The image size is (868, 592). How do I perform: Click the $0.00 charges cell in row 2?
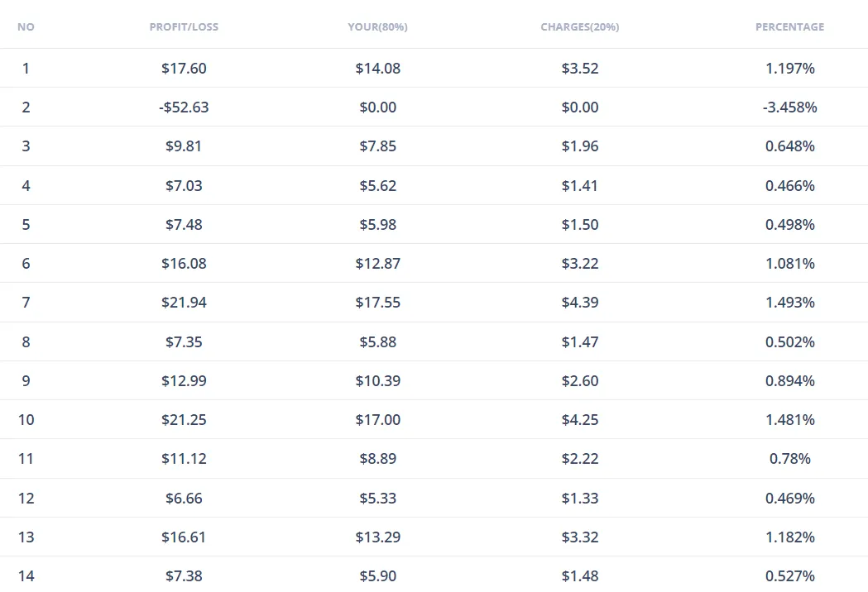tap(579, 107)
